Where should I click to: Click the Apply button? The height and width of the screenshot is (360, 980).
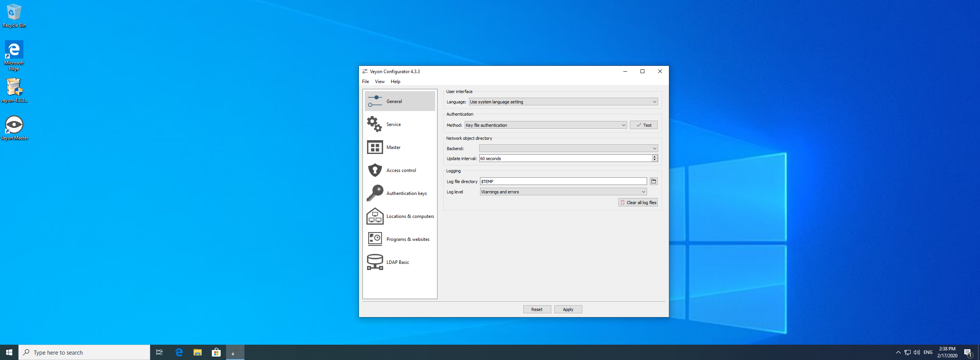pos(568,309)
